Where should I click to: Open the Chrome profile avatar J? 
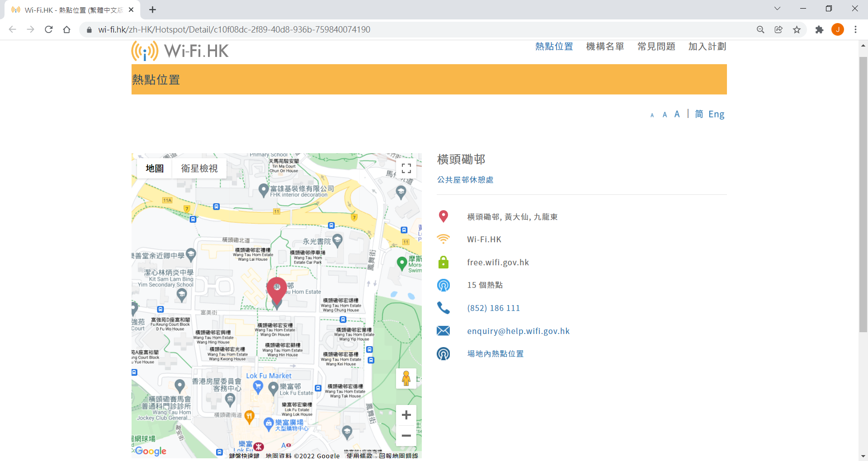(x=838, y=29)
